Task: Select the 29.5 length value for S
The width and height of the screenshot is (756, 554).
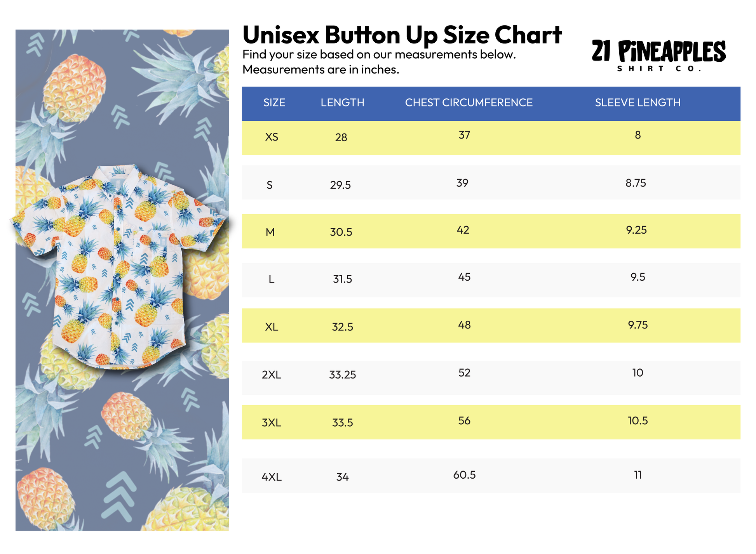Action: (x=340, y=185)
